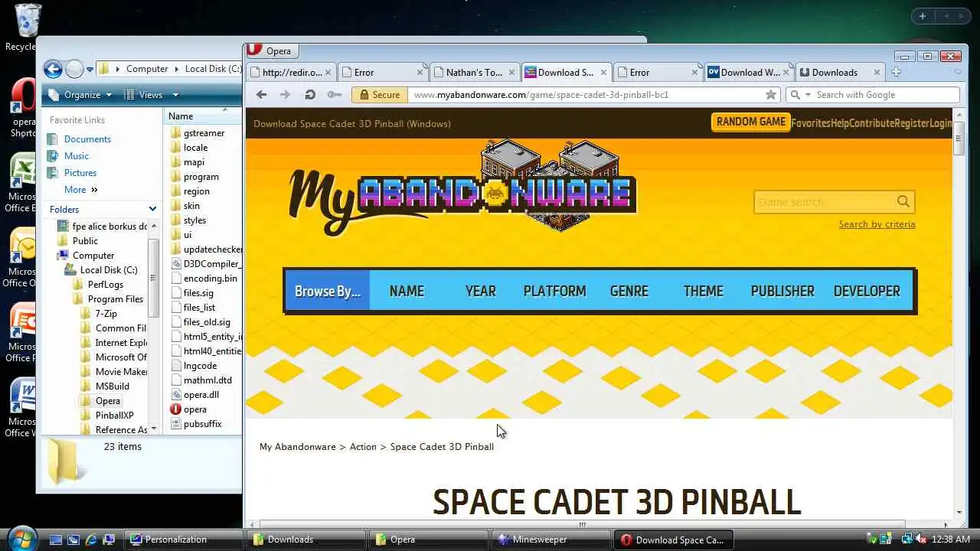This screenshot has height=551, width=980.
Task: Select the Opera shortcut desktop icon
Action: (23, 107)
